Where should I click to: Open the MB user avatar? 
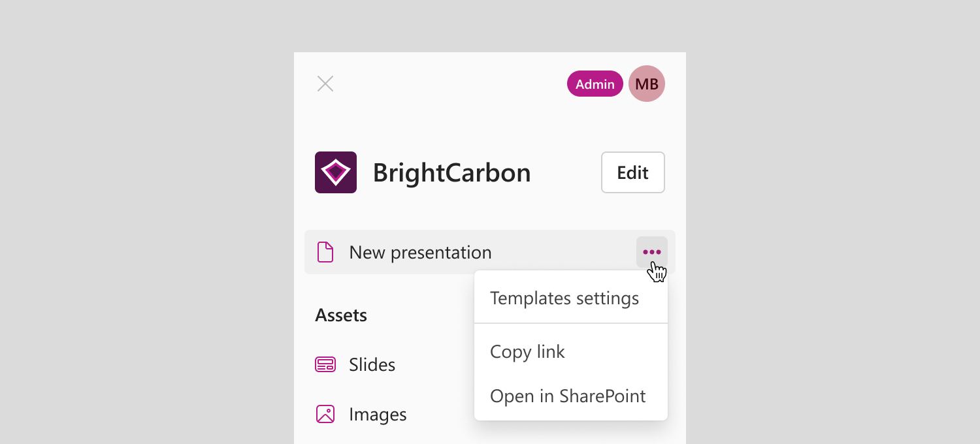tap(647, 84)
